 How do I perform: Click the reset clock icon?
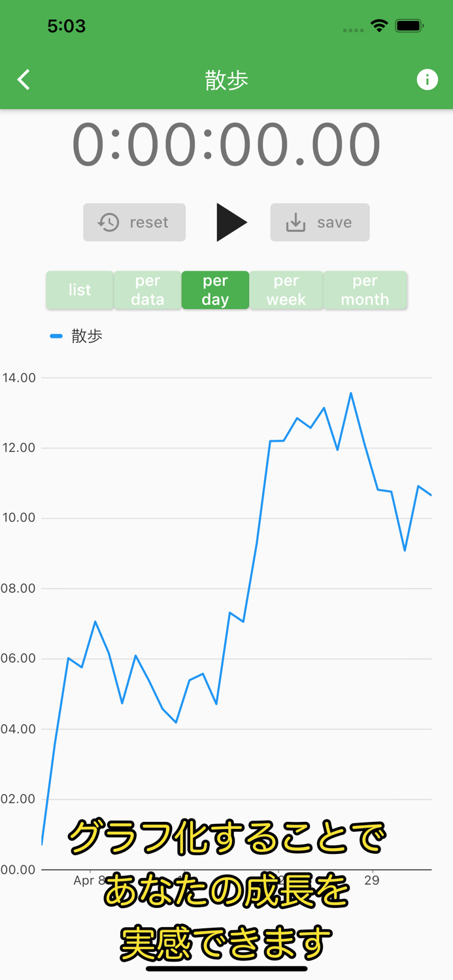click(109, 222)
